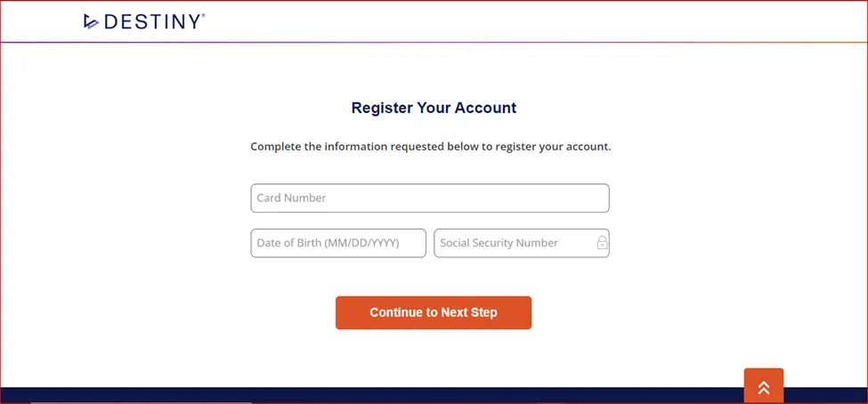Click the horizontal scrollbar at page bottom
The width and height of the screenshot is (868, 404).
click(x=142, y=402)
